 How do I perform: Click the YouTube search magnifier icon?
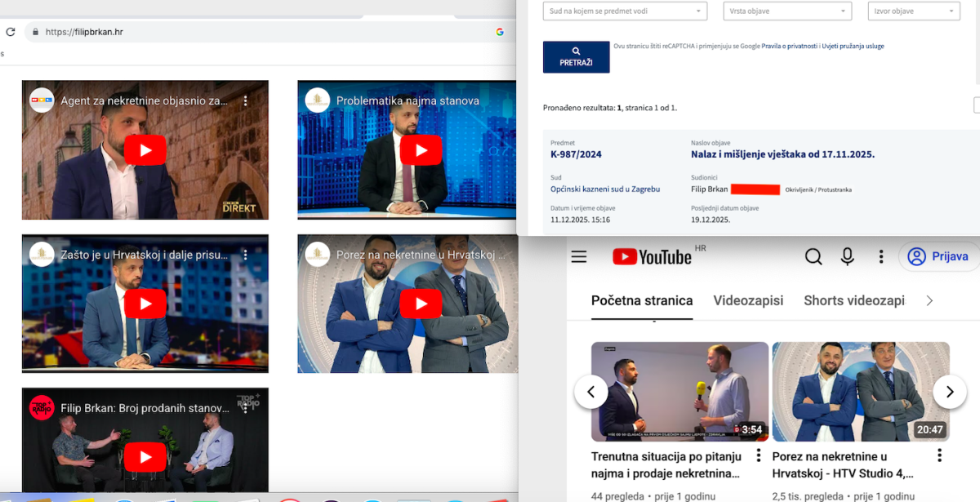pos(813,257)
